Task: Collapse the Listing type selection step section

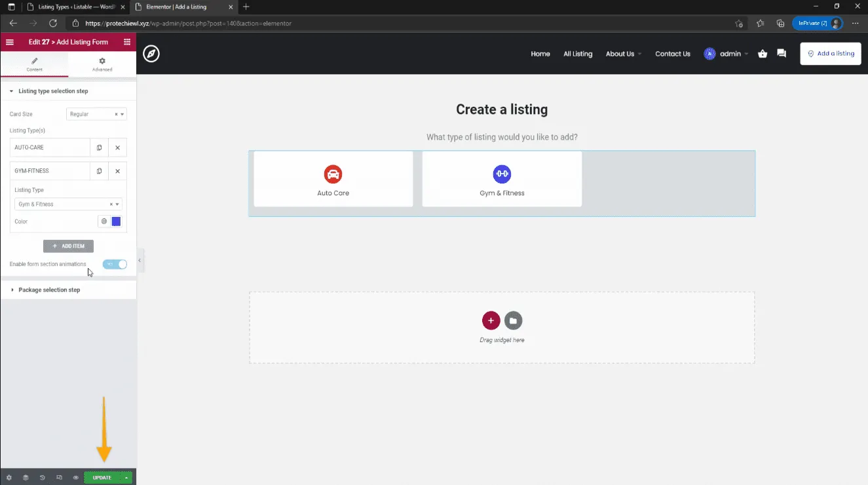Action: coord(53,91)
